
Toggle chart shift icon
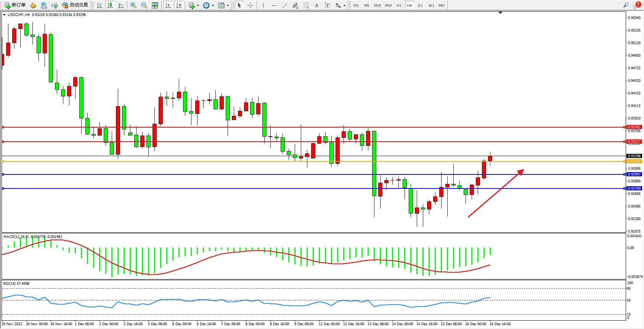click(x=178, y=5)
